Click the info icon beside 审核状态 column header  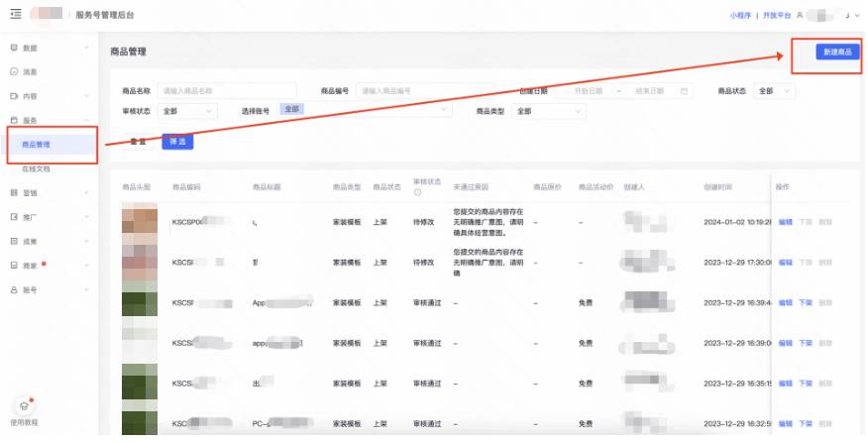coord(417,192)
